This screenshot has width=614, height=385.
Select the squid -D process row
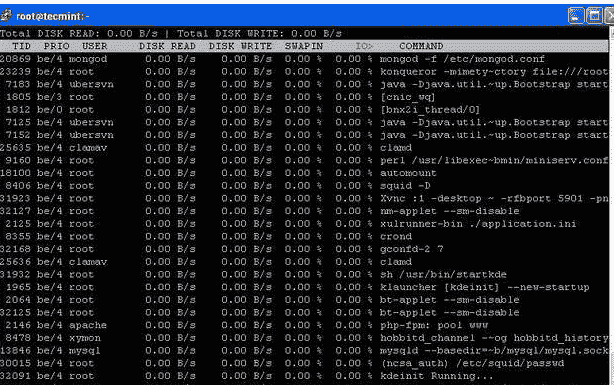click(x=304, y=186)
